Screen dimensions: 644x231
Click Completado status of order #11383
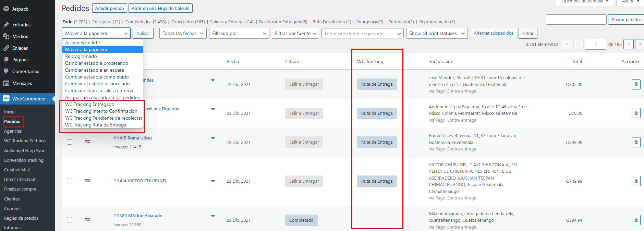tap(301, 220)
